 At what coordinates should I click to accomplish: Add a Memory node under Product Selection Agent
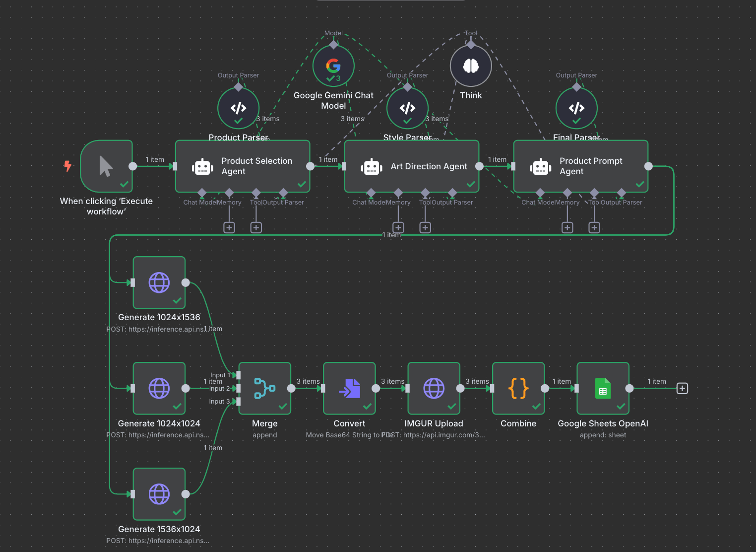(x=229, y=227)
